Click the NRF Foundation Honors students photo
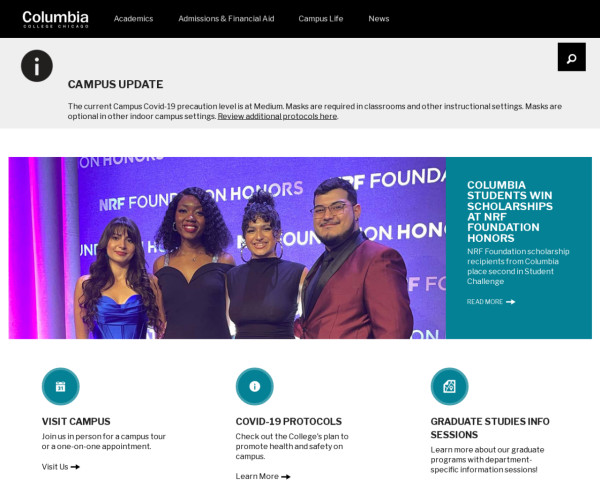The image size is (600, 480). coord(227,248)
